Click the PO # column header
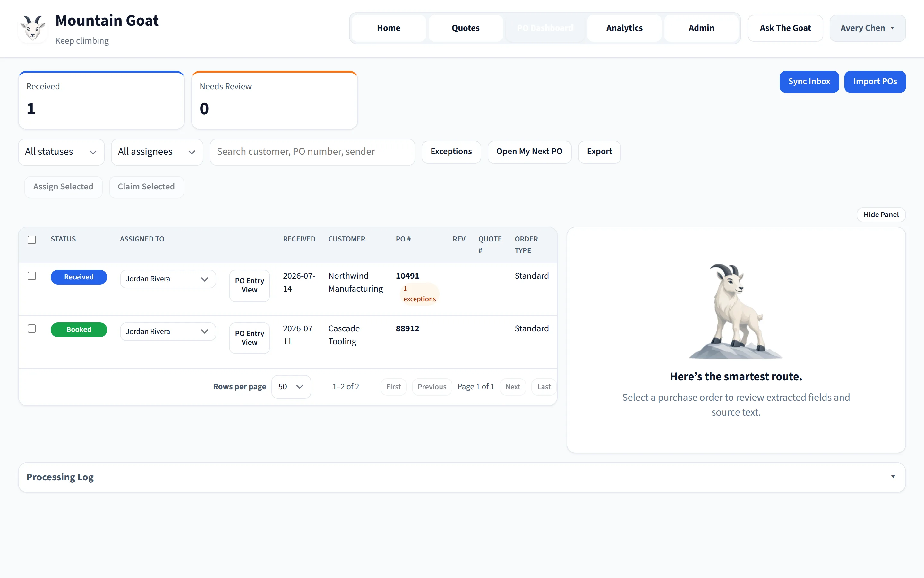Screen dimensions: 924x578 (403, 239)
